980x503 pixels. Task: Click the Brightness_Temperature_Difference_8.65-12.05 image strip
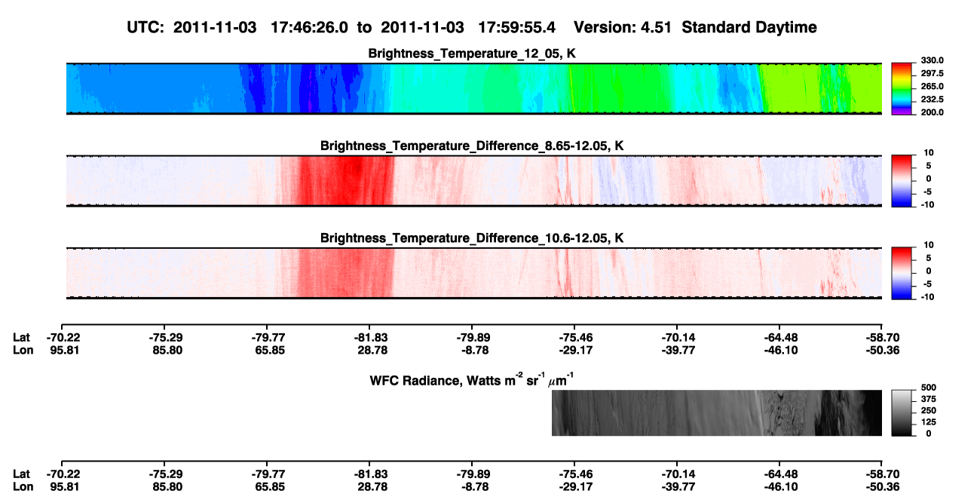click(474, 180)
